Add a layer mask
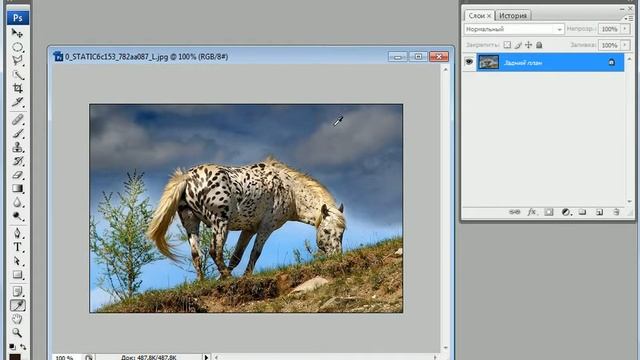 [549, 212]
